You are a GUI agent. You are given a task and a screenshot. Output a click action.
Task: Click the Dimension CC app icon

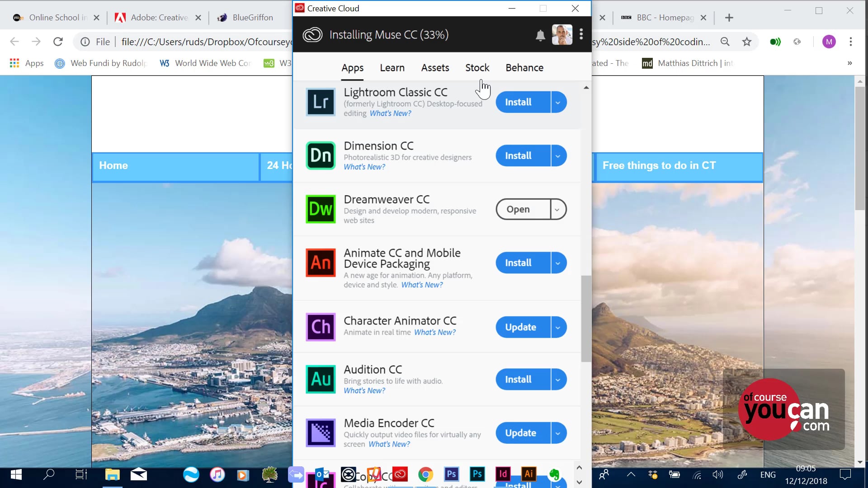(x=321, y=155)
